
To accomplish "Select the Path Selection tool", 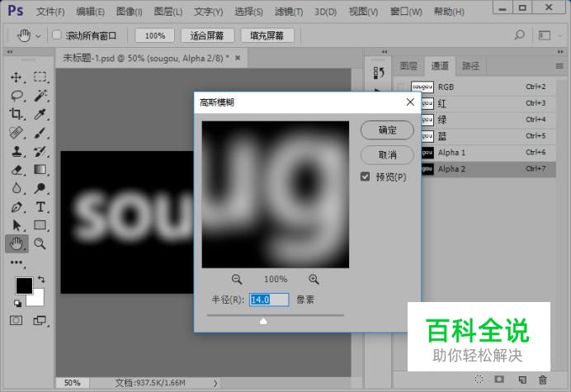I will coord(16,225).
